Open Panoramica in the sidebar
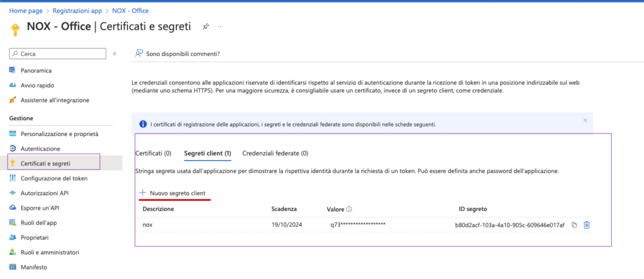This screenshot has width=644, height=279. [x=36, y=71]
